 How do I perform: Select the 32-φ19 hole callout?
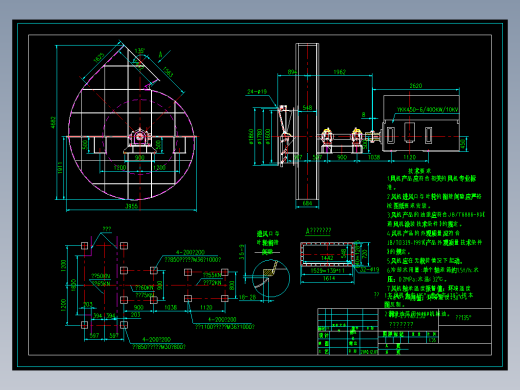pyautogui.click(x=369, y=269)
